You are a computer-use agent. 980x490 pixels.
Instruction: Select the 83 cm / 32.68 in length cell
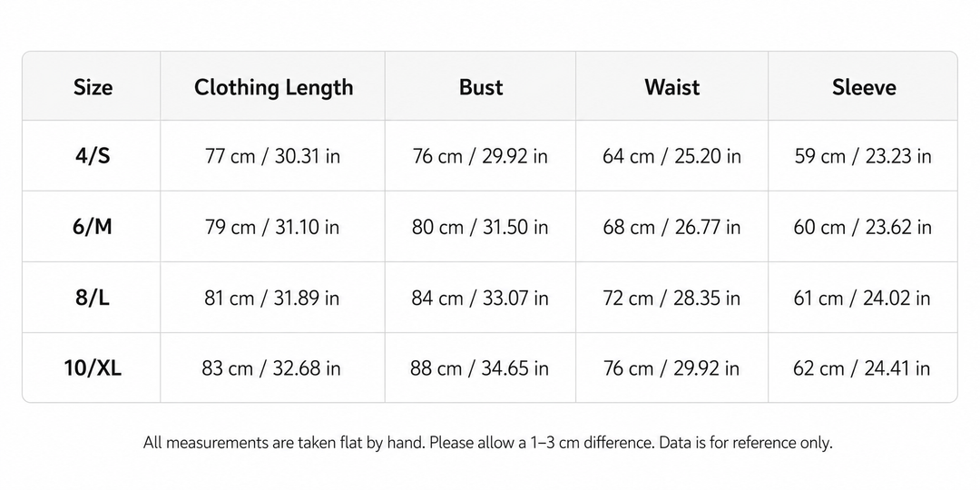[271, 368]
